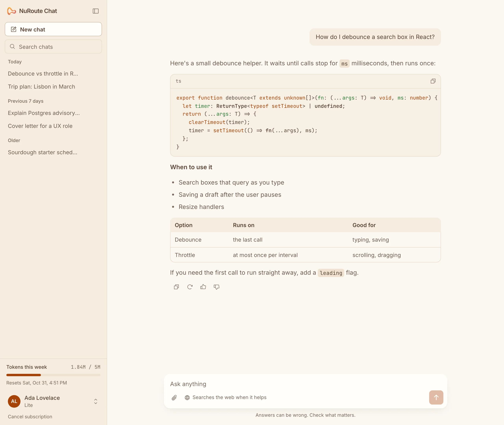Click 'scrolling, dragging' table cell
Image resolution: width=504 pixels, height=425 pixels.
click(376, 255)
